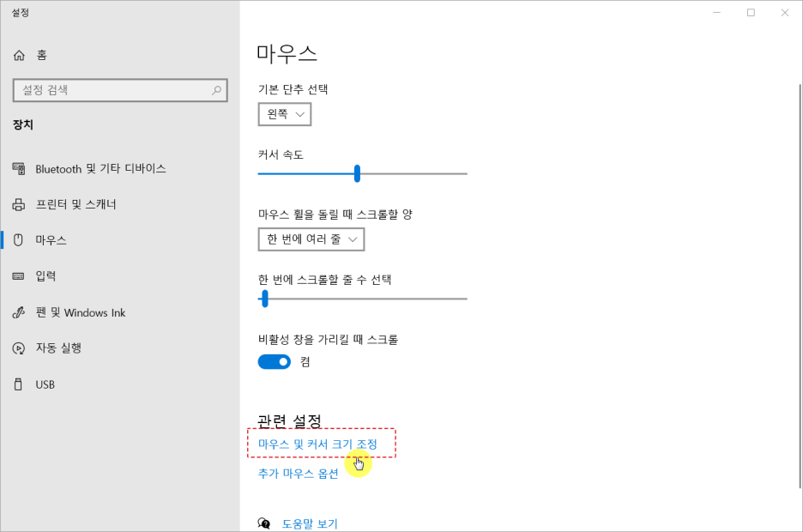Open the 기본 단추 선택 dropdown
Image resolution: width=803 pixels, height=532 pixels.
284,114
